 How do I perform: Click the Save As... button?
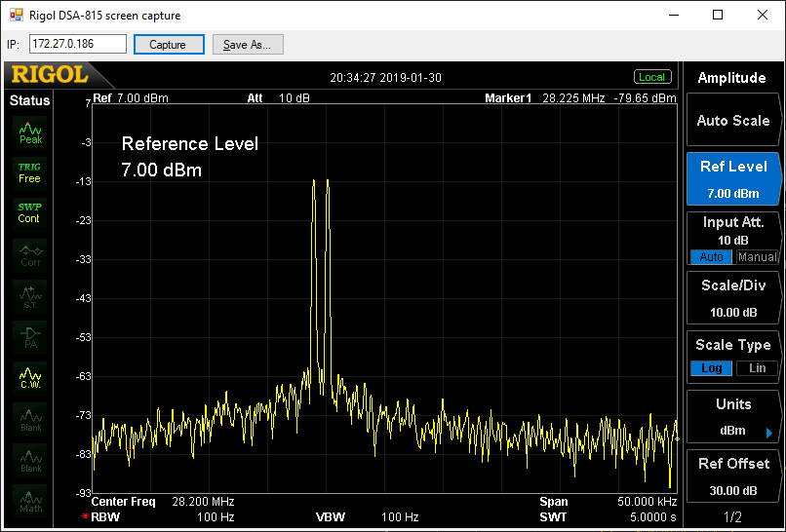[248, 45]
